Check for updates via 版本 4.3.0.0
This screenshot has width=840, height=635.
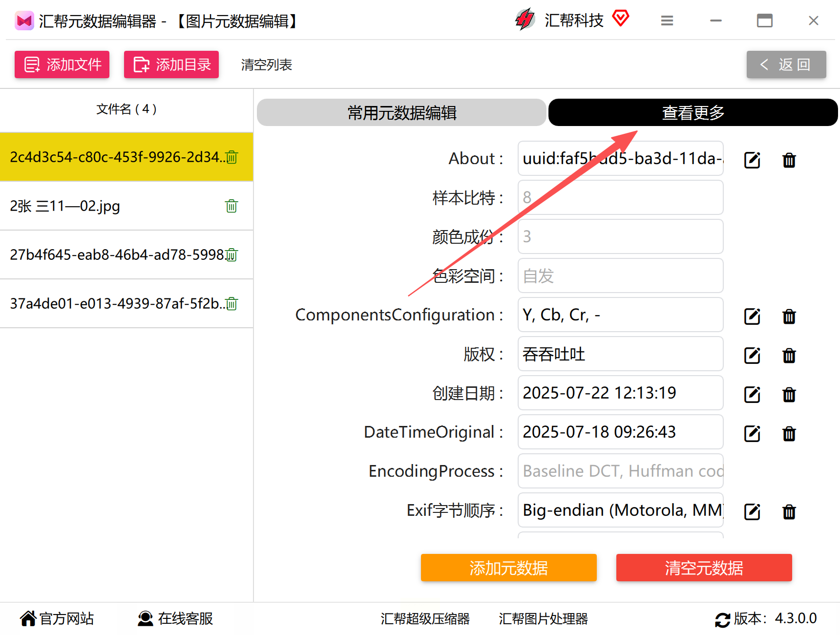click(766, 619)
